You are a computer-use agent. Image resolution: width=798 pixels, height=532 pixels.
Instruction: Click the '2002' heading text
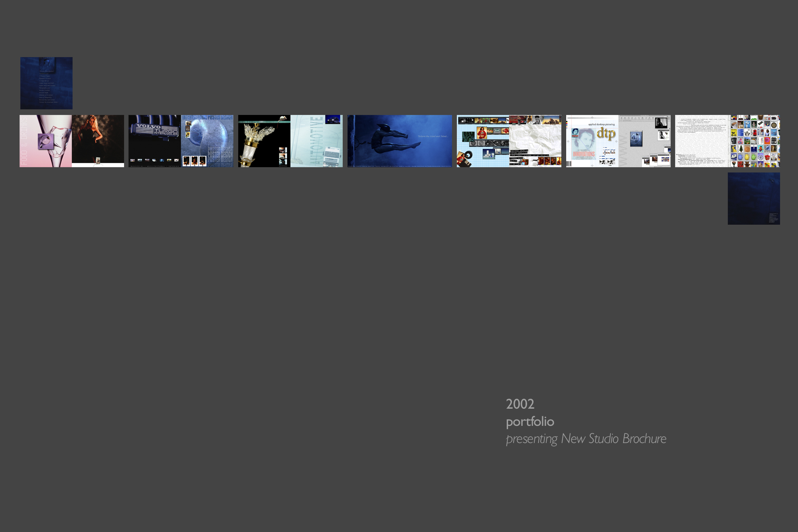pos(520,404)
